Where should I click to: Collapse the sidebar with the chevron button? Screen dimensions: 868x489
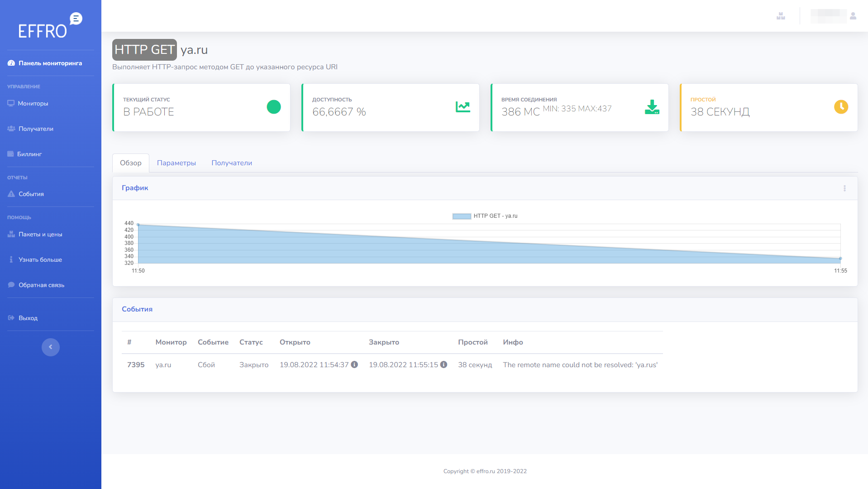pyautogui.click(x=51, y=347)
